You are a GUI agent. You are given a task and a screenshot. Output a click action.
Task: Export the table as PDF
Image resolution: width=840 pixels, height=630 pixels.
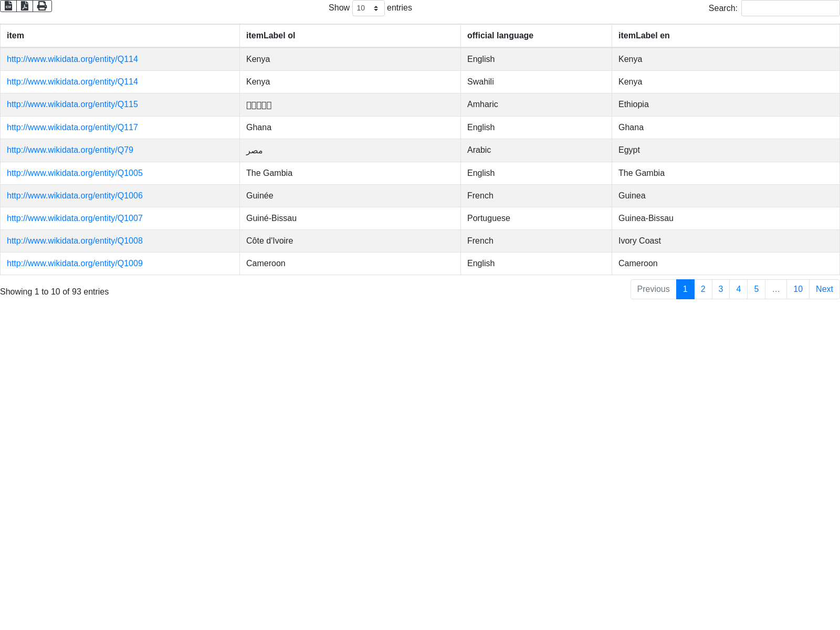pyautogui.click(x=25, y=6)
